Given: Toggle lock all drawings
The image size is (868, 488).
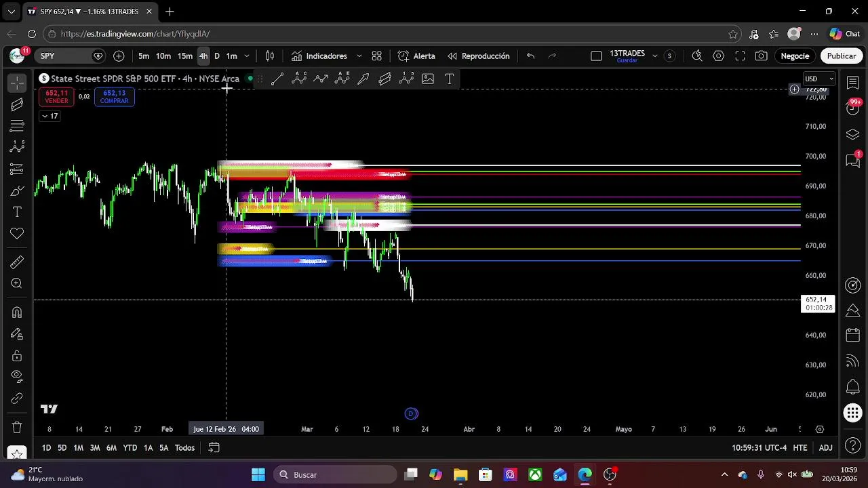Looking at the screenshot, I should click(x=17, y=356).
